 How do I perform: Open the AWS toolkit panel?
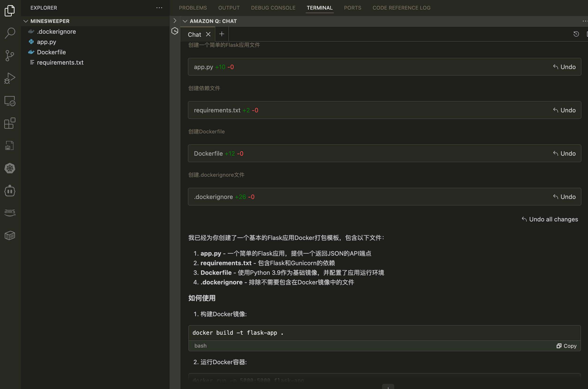point(10,212)
